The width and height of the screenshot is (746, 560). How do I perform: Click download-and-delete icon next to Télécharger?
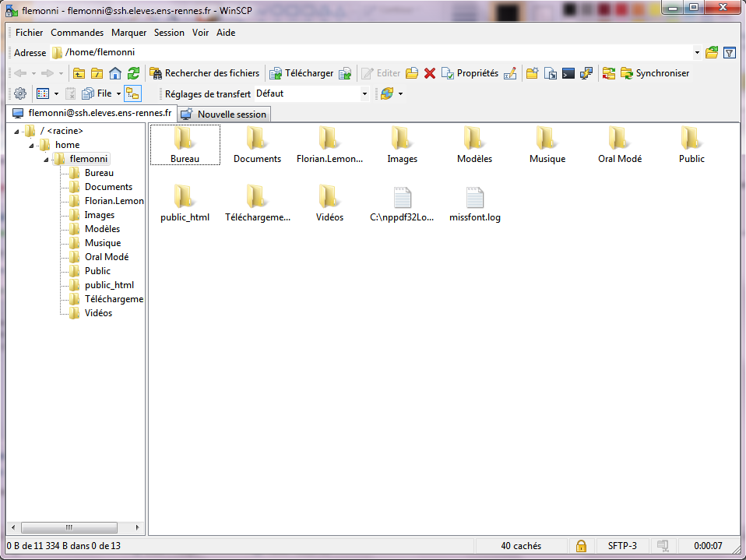point(345,73)
